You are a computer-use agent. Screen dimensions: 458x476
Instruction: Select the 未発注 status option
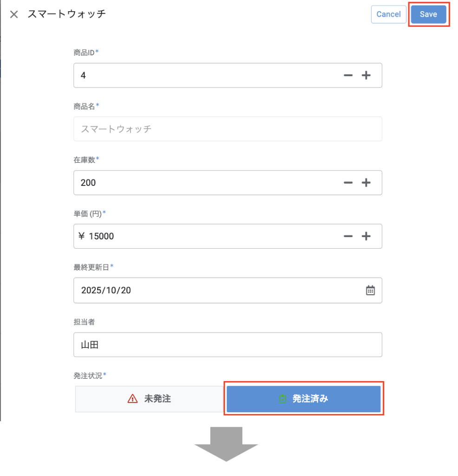[x=150, y=399]
